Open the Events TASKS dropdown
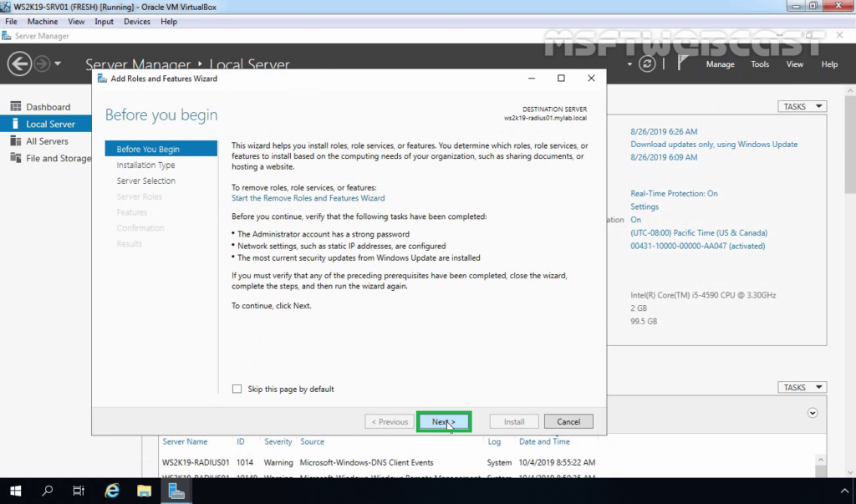 [802, 387]
